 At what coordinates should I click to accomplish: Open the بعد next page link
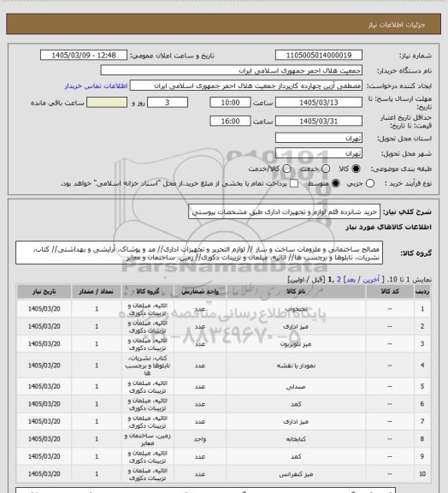click(350, 280)
